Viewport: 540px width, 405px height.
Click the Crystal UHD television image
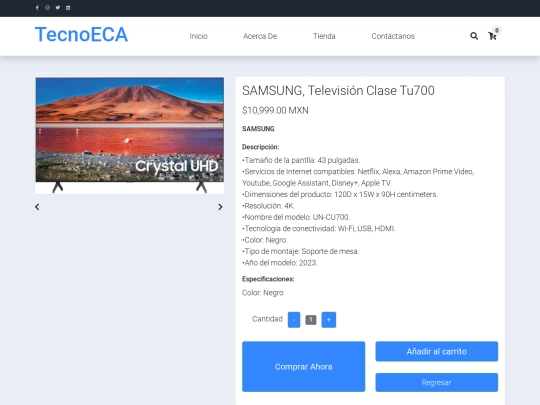(129, 135)
